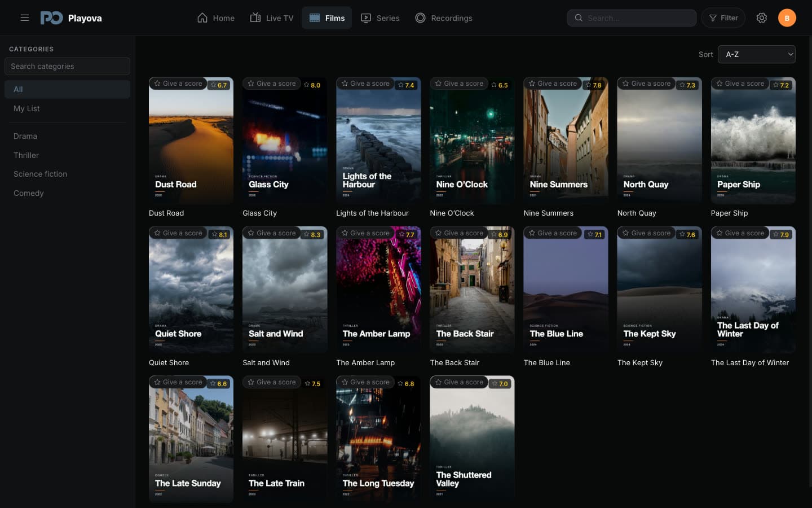This screenshot has width=812, height=508.
Task: Give a score to Nine Summers
Action: click(x=553, y=84)
